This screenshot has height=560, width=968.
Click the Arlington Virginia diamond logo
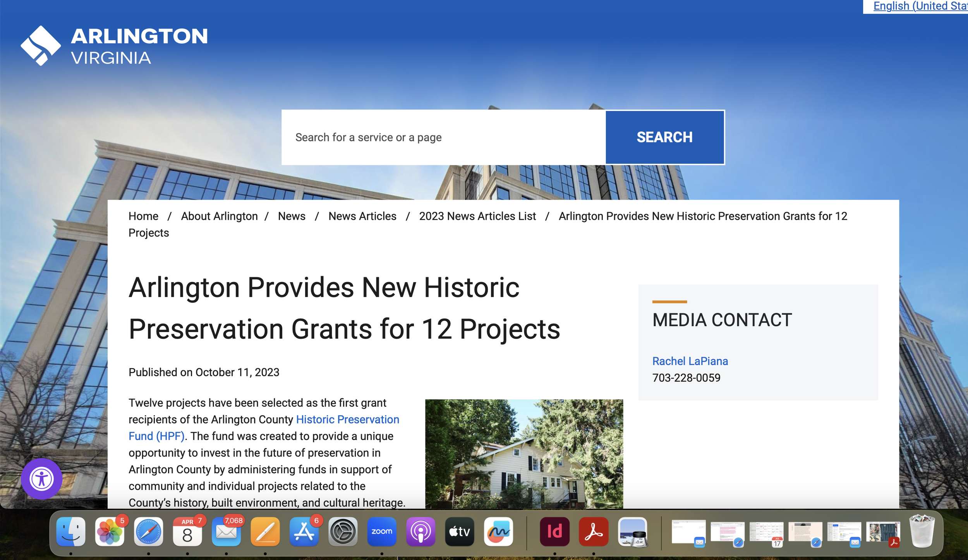[x=41, y=46]
